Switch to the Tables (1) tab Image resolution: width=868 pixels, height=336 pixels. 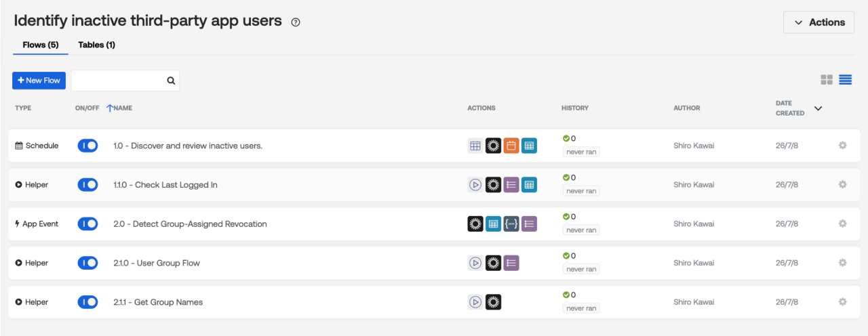click(x=96, y=45)
